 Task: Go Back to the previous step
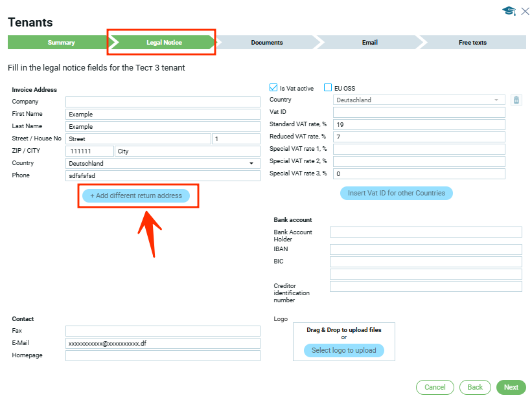click(x=475, y=387)
